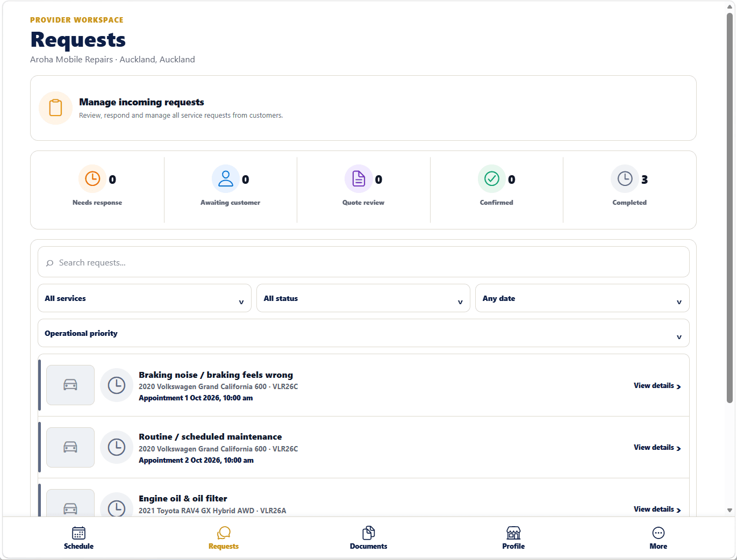This screenshot has width=737, height=560.
Task: Click clock status icon on Braking noise row
Action: click(x=117, y=385)
